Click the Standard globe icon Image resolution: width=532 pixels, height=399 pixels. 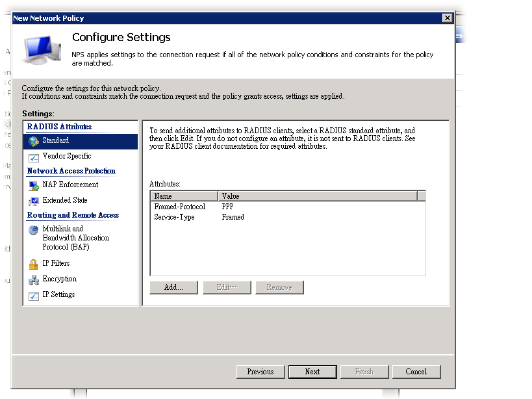(x=34, y=141)
